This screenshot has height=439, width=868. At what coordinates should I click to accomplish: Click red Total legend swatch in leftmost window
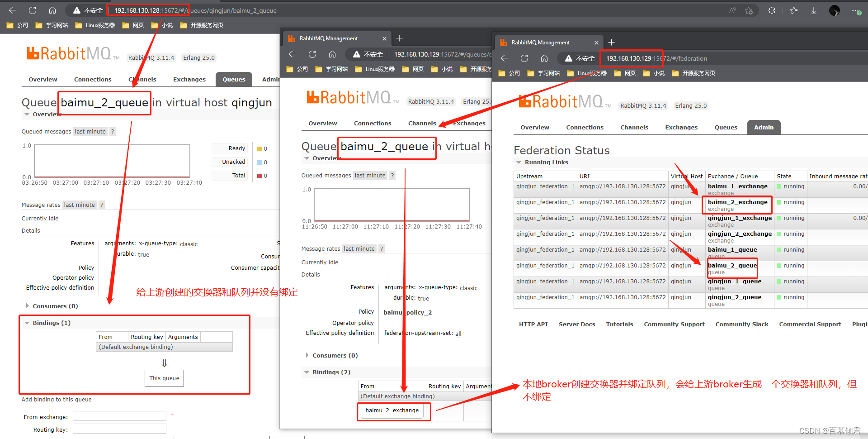pos(259,176)
